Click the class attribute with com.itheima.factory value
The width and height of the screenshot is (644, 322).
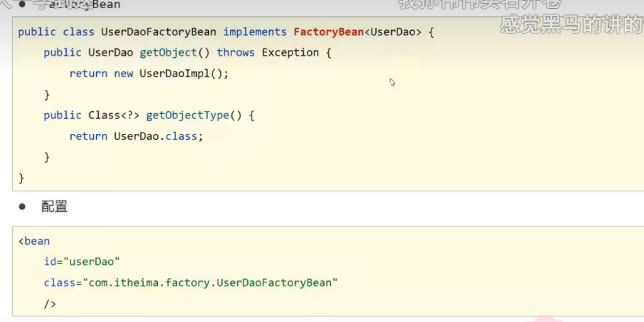click(x=191, y=283)
